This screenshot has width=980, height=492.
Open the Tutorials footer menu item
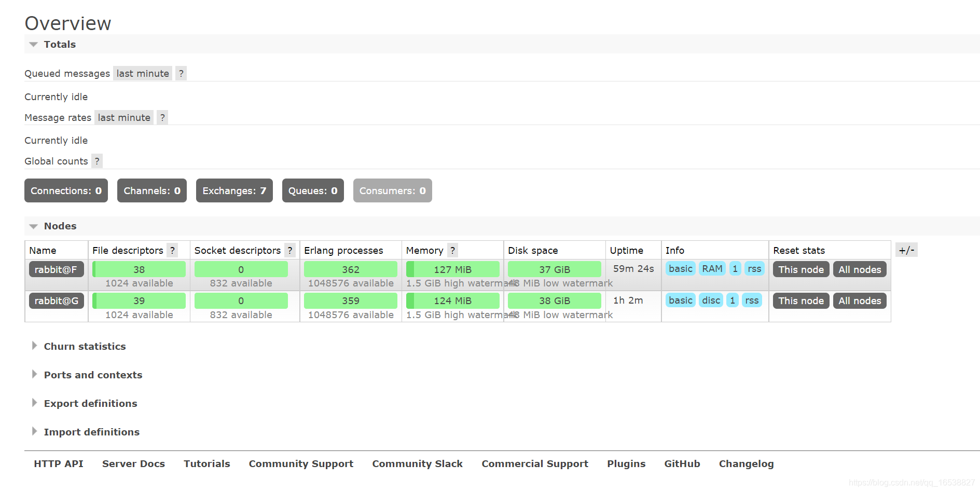coord(206,463)
